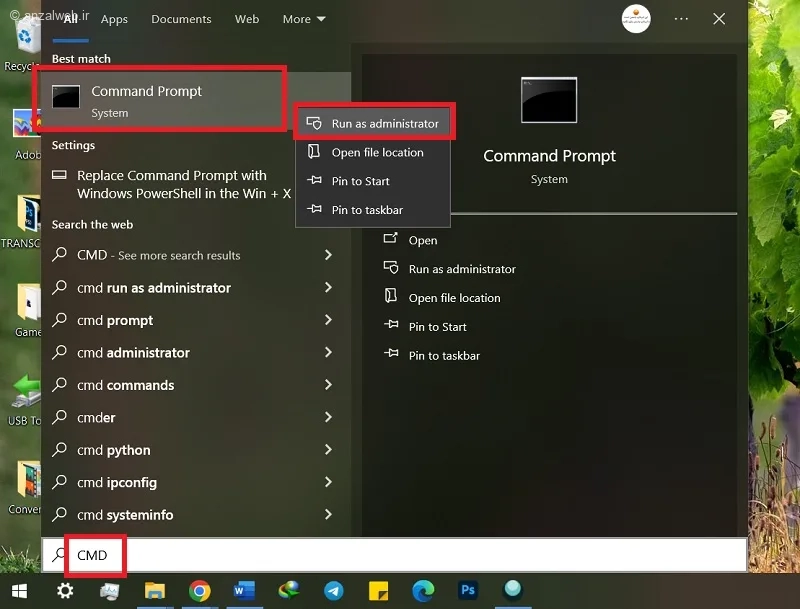The image size is (800, 609).
Task: Expand cmd systeminfo suggestion arrow
Action: coord(329,514)
